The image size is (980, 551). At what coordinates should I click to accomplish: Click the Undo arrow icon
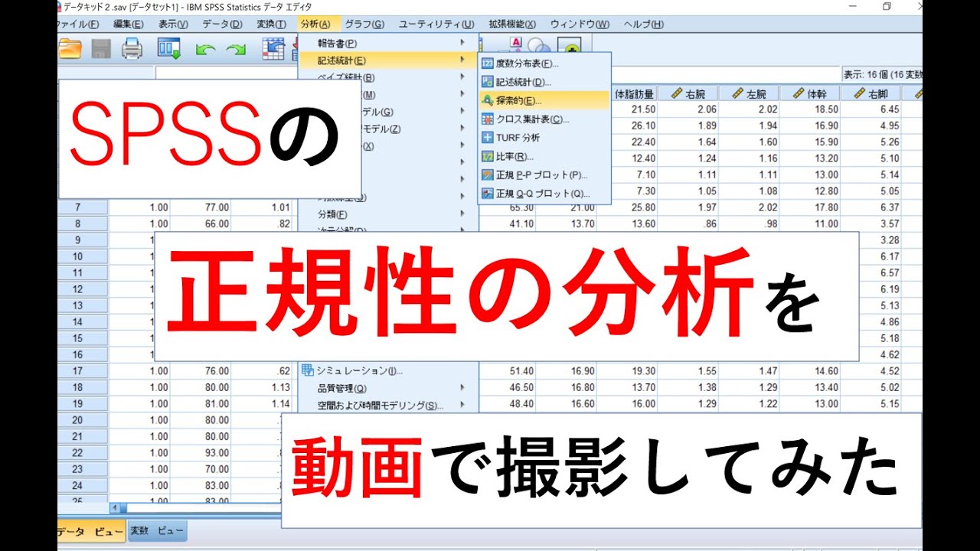coord(205,49)
